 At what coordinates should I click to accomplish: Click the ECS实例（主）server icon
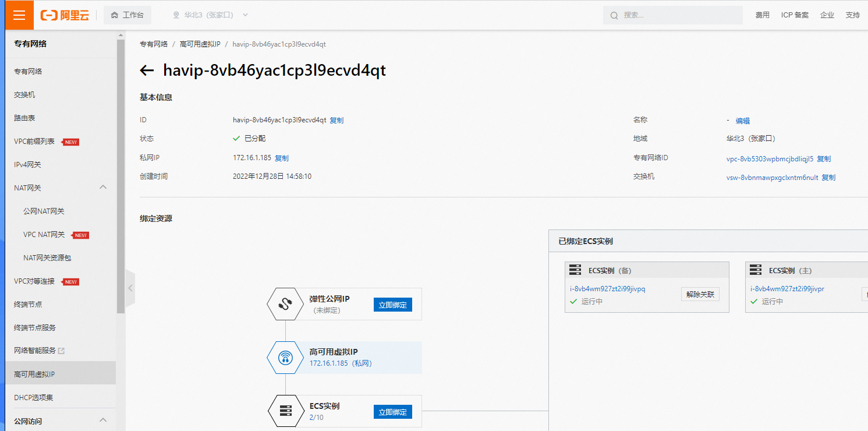click(756, 269)
